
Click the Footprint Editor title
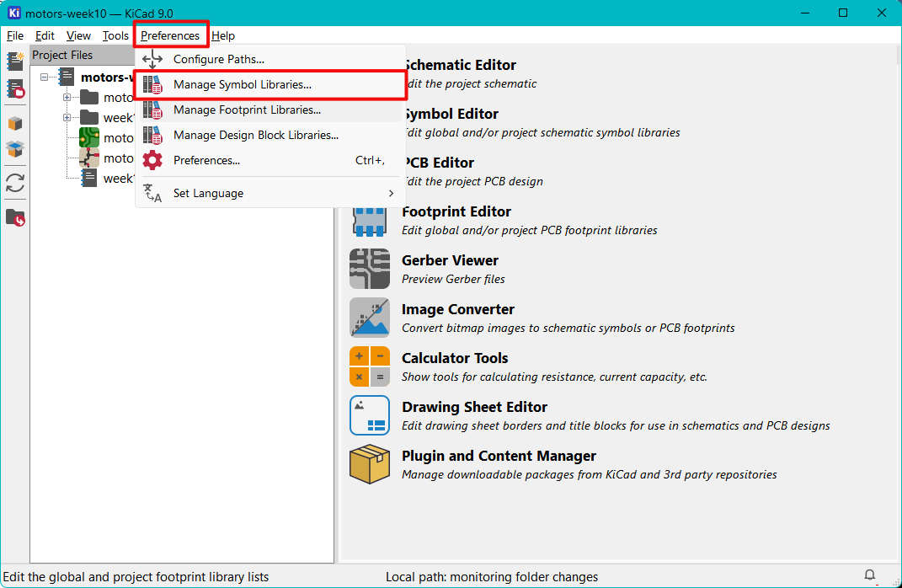(456, 211)
